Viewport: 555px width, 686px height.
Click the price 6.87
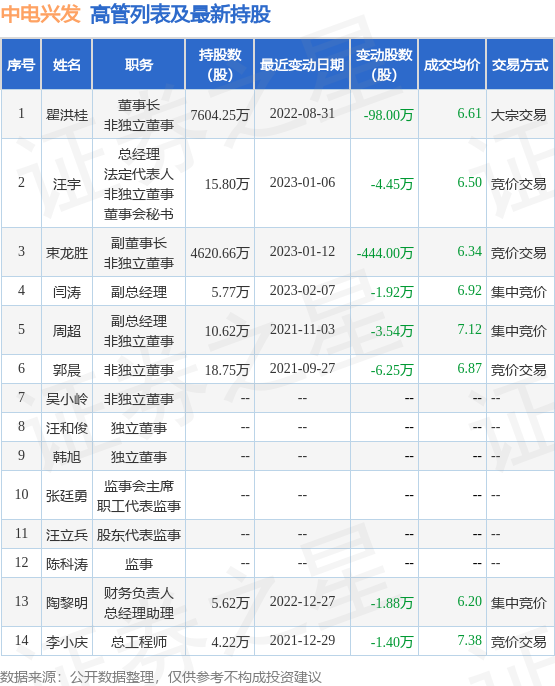(469, 368)
